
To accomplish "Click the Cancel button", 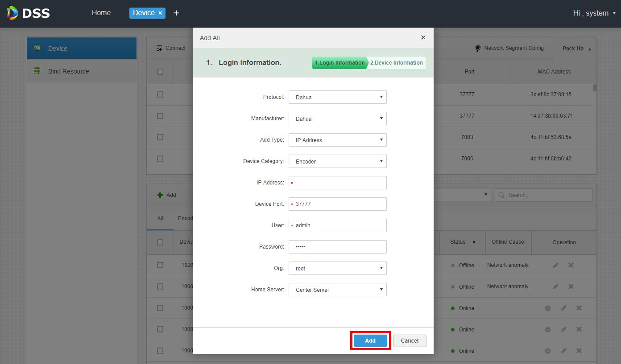I will (410, 341).
